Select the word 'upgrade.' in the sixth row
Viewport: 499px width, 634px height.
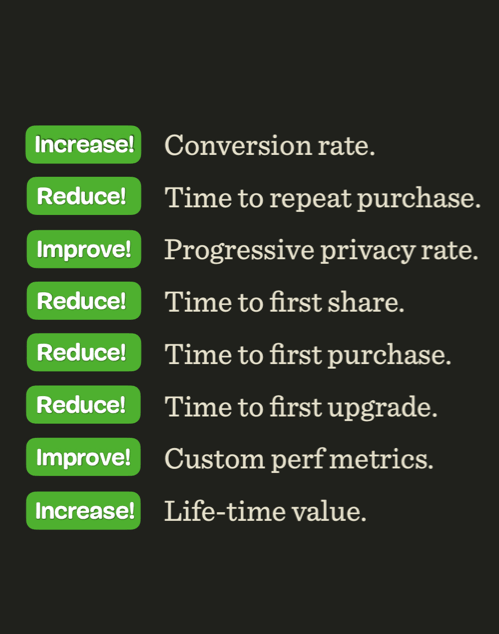click(383, 408)
